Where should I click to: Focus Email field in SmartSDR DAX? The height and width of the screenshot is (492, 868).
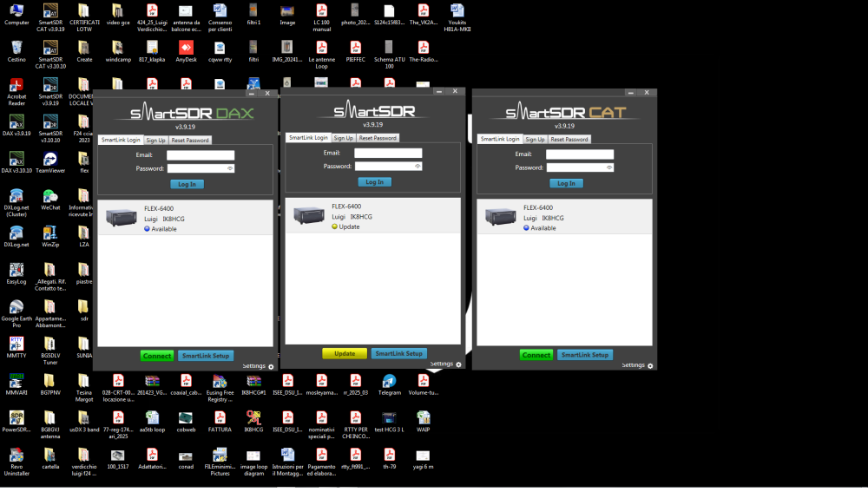pyautogui.click(x=201, y=155)
